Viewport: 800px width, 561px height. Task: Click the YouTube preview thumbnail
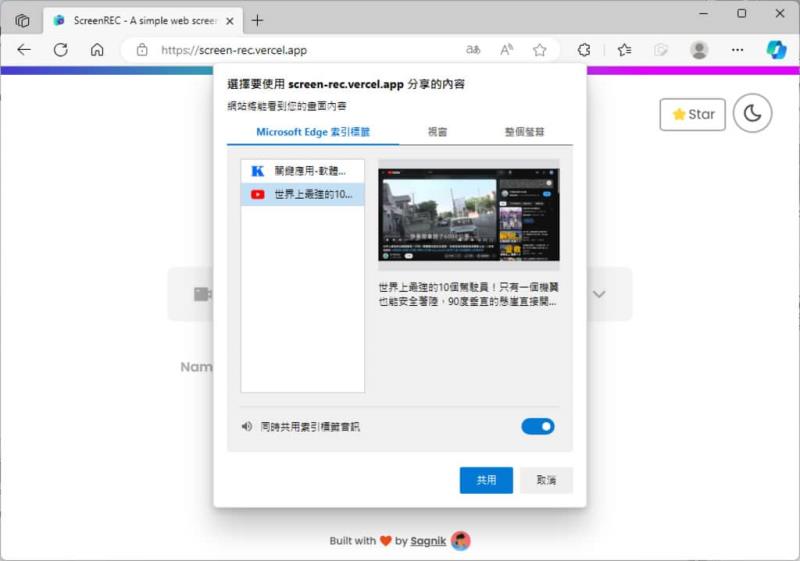[468, 215]
